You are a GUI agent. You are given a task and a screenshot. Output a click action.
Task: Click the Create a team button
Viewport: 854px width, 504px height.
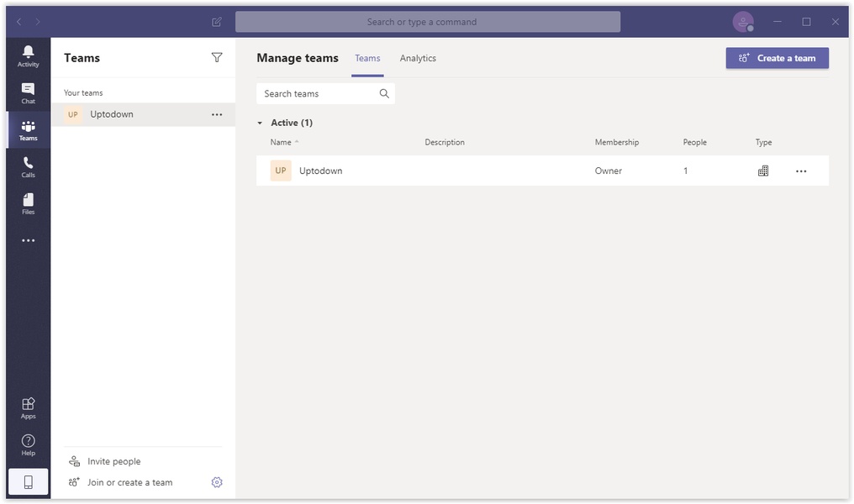coord(777,58)
